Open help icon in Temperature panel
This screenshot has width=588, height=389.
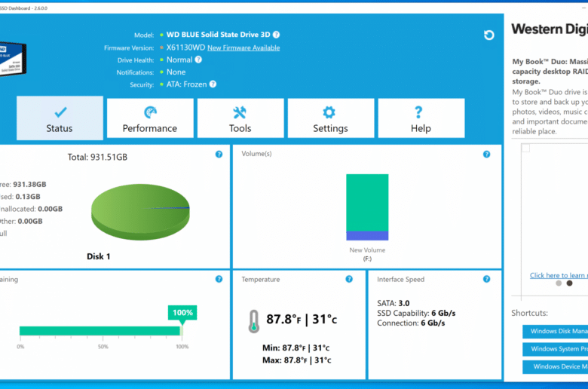(x=349, y=279)
